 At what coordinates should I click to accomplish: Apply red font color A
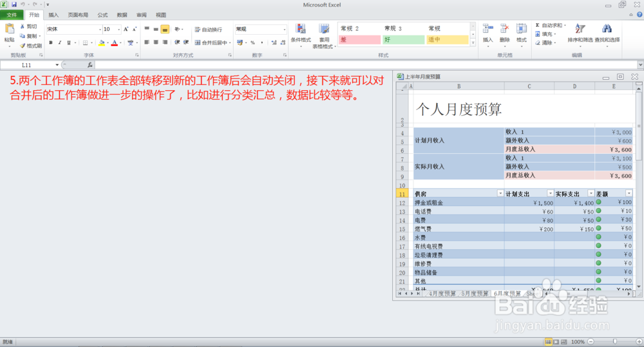click(115, 42)
